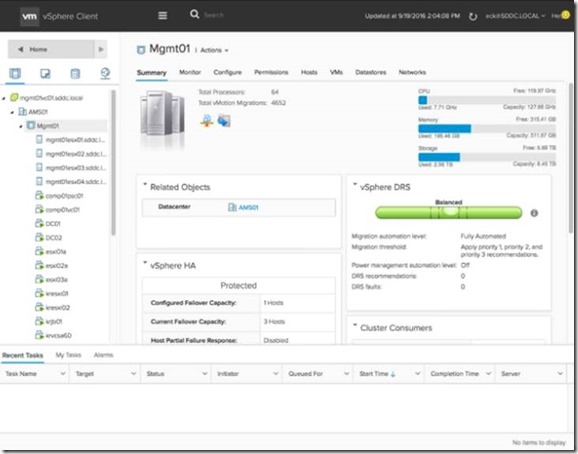578x454 pixels.
Task: Collapse the mgmt01vc01.sddc.local tree node
Action: click(x=4, y=98)
